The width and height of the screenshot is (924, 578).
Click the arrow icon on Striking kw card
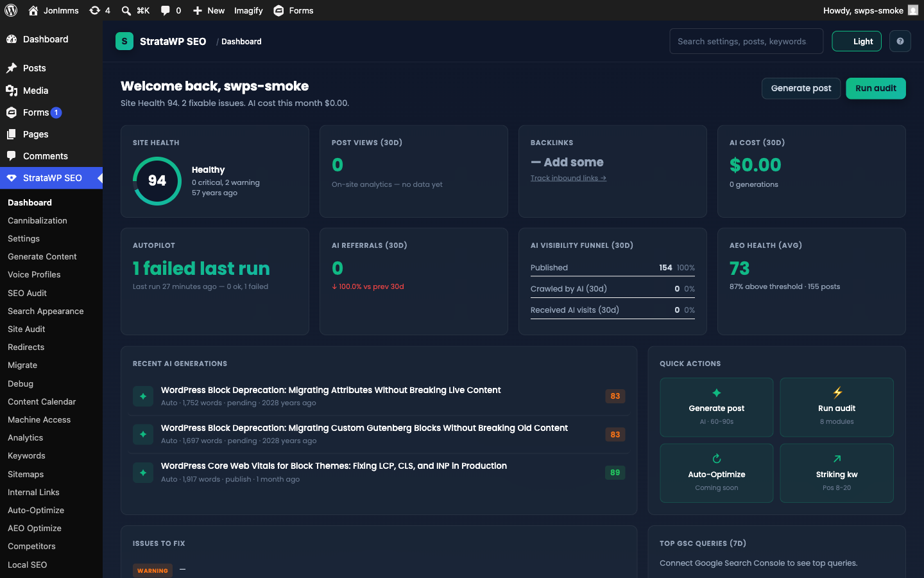pyautogui.click(x=837, y=459)
